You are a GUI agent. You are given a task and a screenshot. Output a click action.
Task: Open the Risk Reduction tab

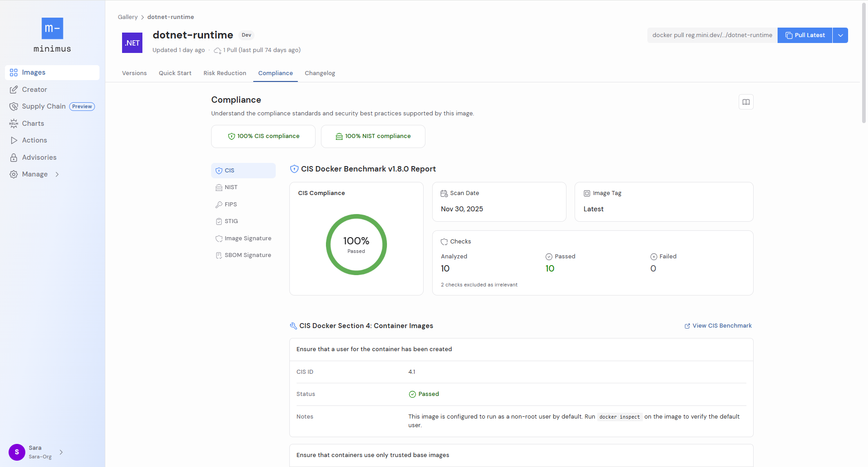click(225, 73)
